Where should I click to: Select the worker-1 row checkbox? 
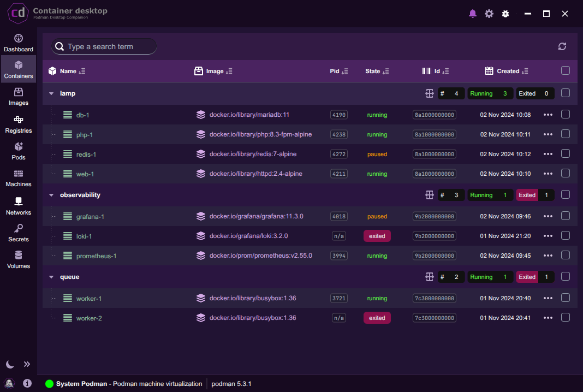[566, 298]
